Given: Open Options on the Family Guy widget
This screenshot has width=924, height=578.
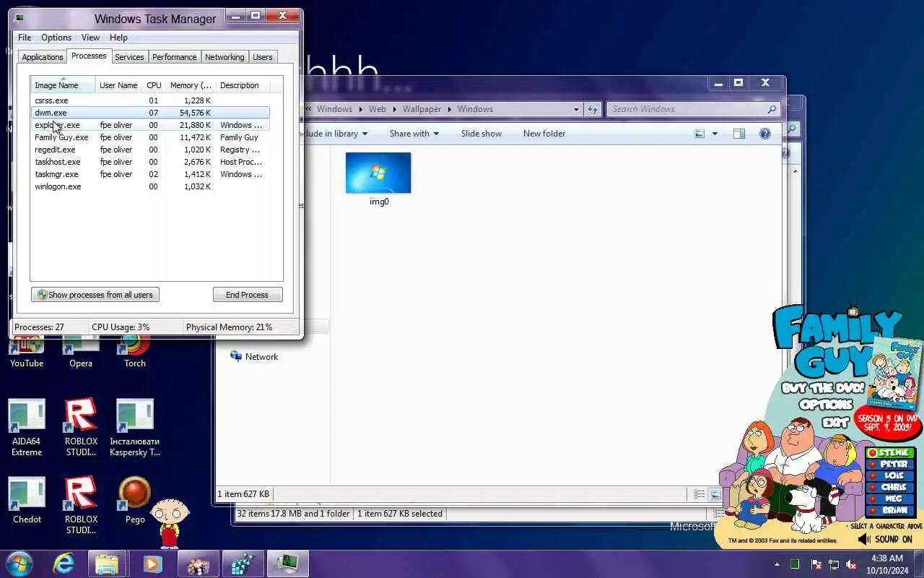Looking at the screenshot, I should point(827,405).
